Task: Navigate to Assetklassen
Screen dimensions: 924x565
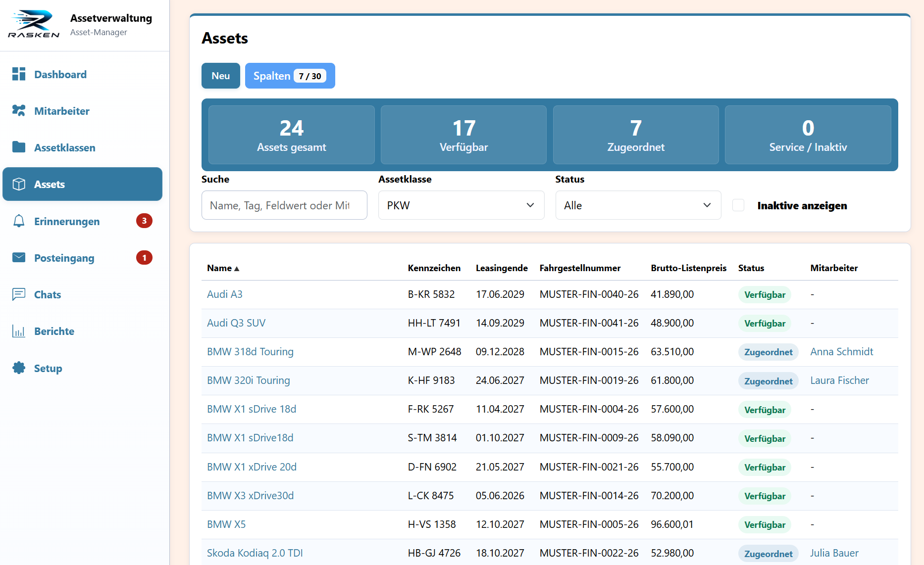Action: [x=82, y=147]
